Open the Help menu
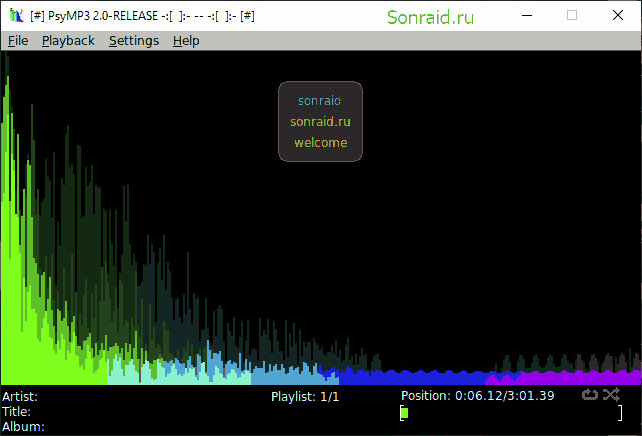This screenshot has height=436, width=642. [186, 41]
